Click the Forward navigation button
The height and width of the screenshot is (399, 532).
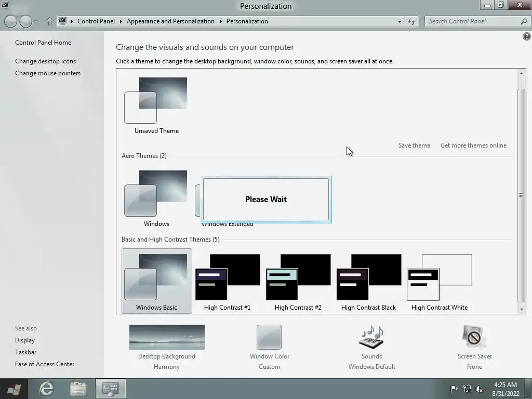tap(25, 21)
